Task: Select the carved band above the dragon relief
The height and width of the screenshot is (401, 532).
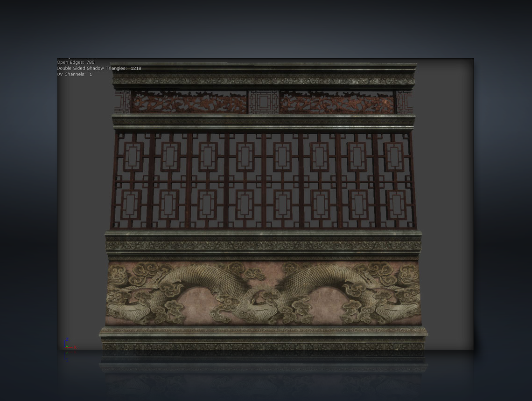Action: click(264, 245)
